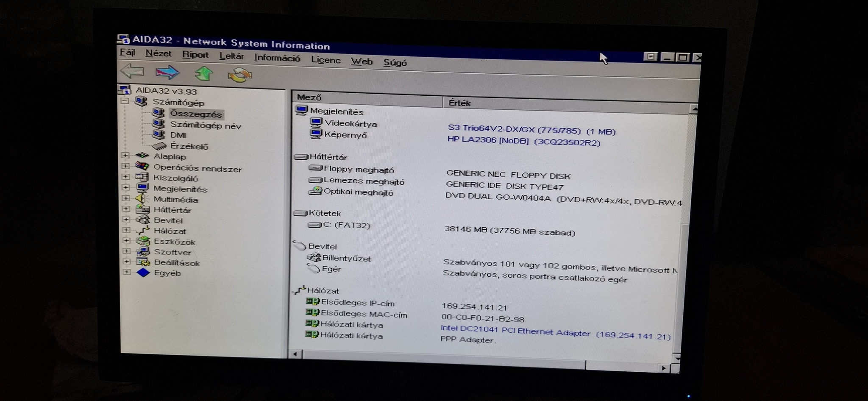Open the Intel DC21041 PCI Ethernet Adapter link
Screen dimensions: 868x401
point(556,332)
